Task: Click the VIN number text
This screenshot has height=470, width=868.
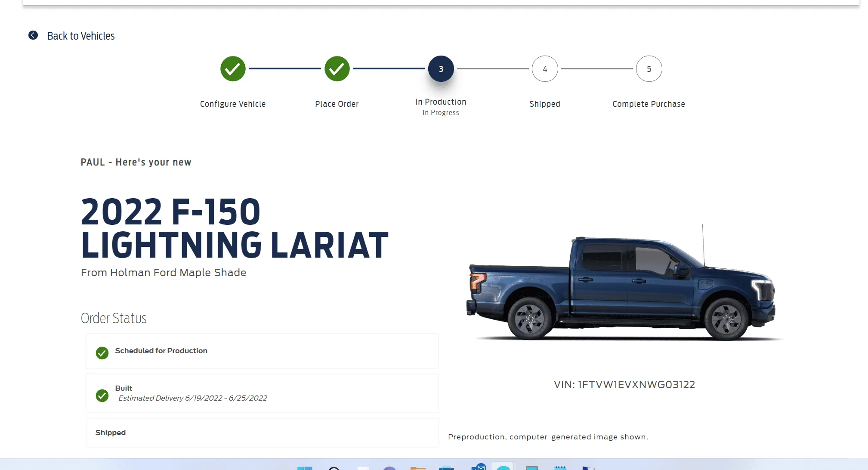Action: (x=624, y=385)
